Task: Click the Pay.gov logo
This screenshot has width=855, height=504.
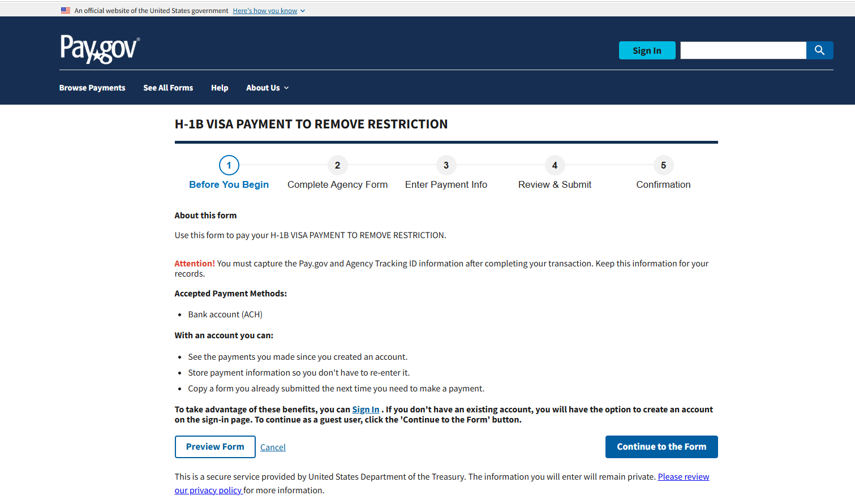Action: [100, 49]
